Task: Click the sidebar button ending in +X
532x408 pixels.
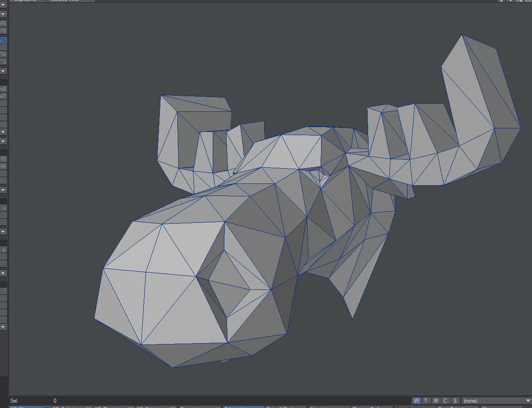Action: tap(3, 89)
